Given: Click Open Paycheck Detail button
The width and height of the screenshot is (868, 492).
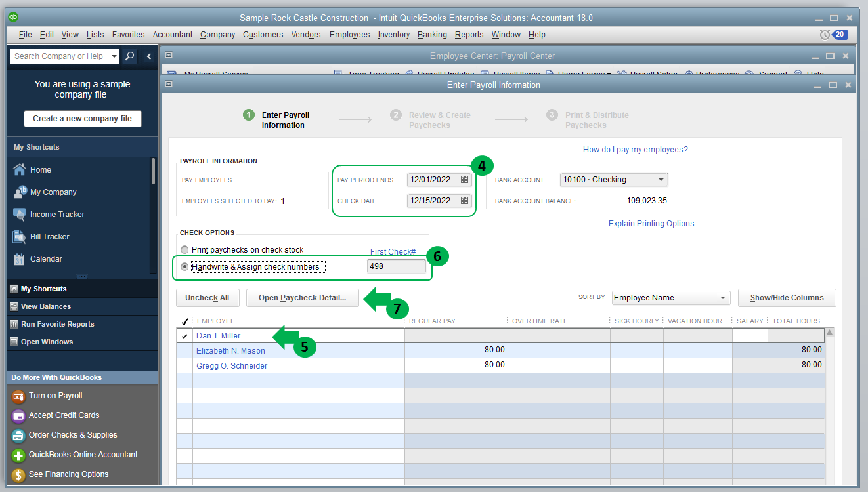Looking at the screenshot, I should pyautogui.click(x=302, y=298).
